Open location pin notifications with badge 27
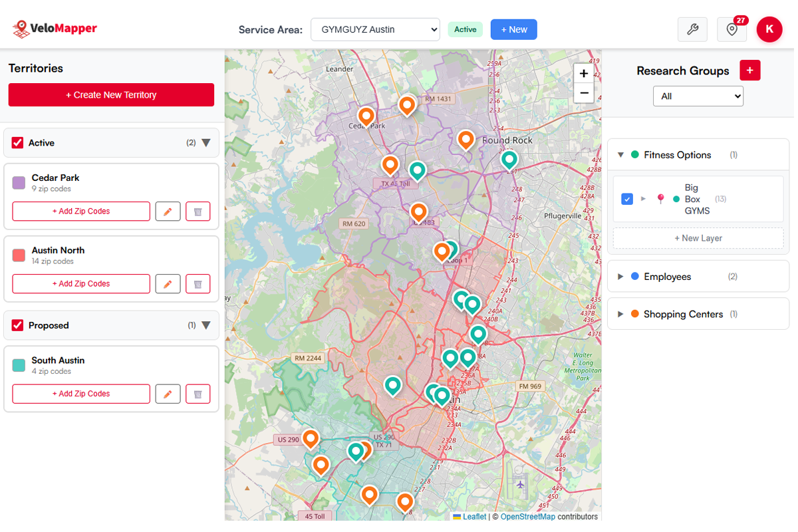 coord(732,29)
